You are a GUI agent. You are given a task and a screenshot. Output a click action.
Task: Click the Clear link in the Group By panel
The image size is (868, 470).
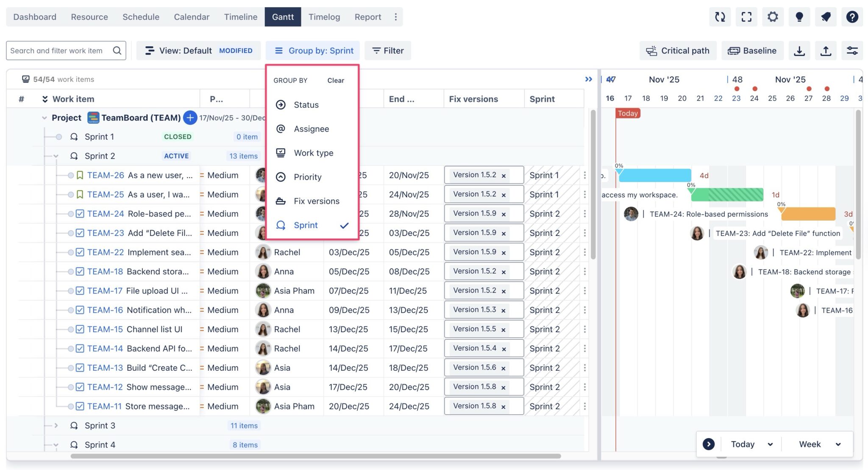point(335,80)
